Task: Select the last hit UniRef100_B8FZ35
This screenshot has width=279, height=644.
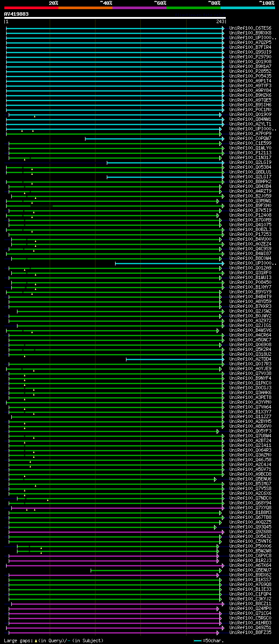Action: click(x=250, y=632)
